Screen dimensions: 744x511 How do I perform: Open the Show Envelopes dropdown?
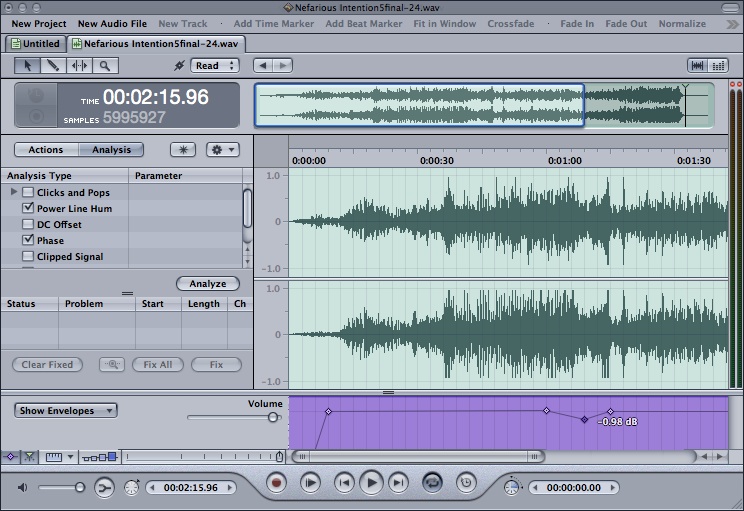coord(65,410)
